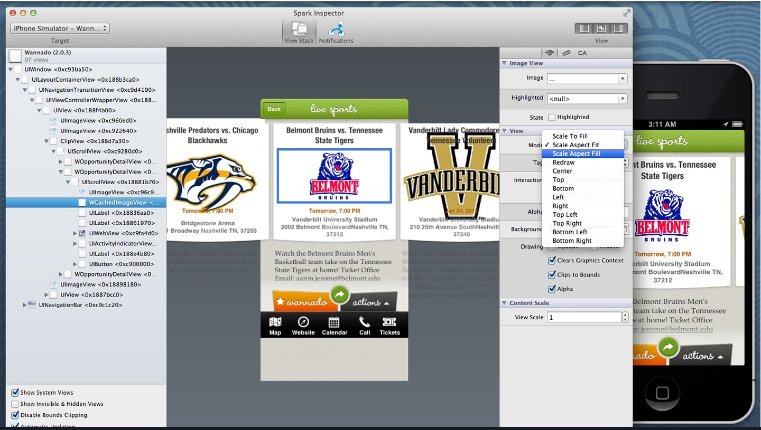Uncheck Clears Graphics Context

(551, 261)
